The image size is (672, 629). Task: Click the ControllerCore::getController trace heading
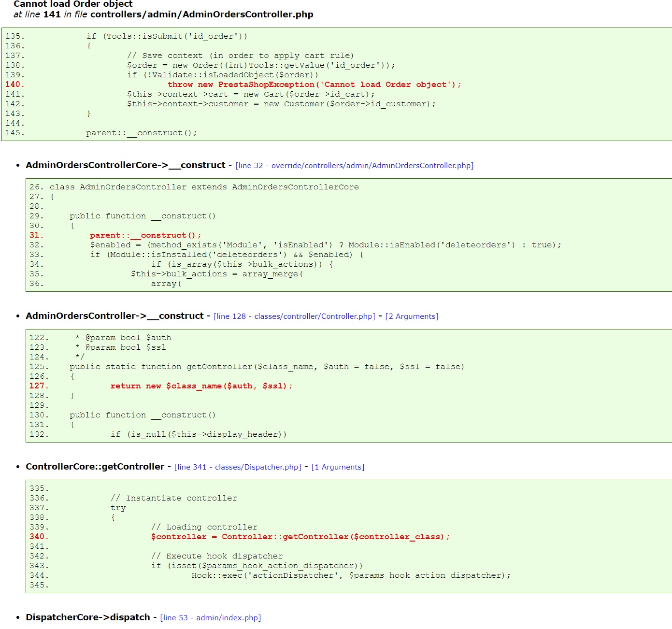(95, 467)
